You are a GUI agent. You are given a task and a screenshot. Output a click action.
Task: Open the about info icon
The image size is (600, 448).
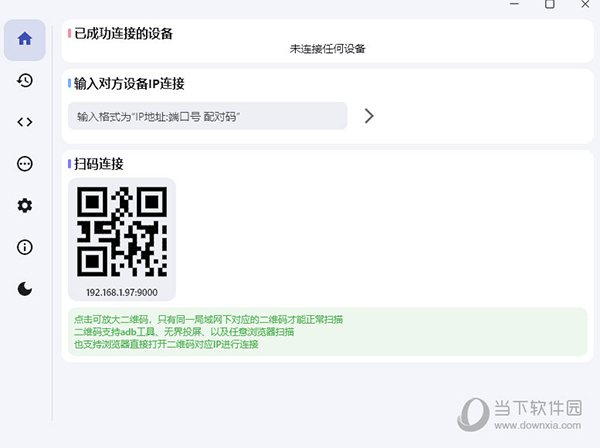(x=25, y=247)
